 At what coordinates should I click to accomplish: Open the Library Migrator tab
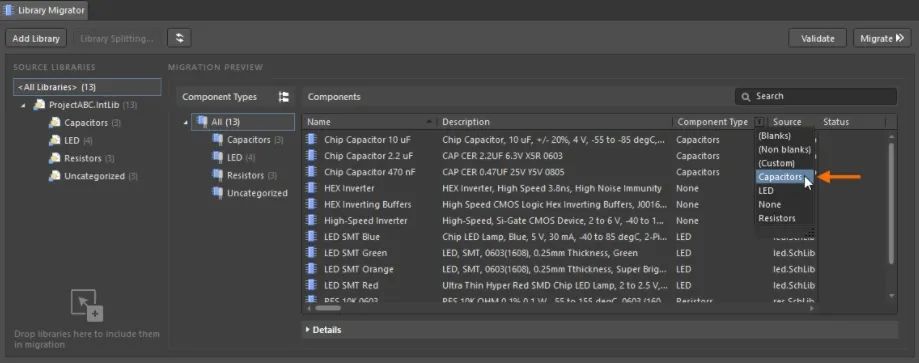(x=45, y=10)
